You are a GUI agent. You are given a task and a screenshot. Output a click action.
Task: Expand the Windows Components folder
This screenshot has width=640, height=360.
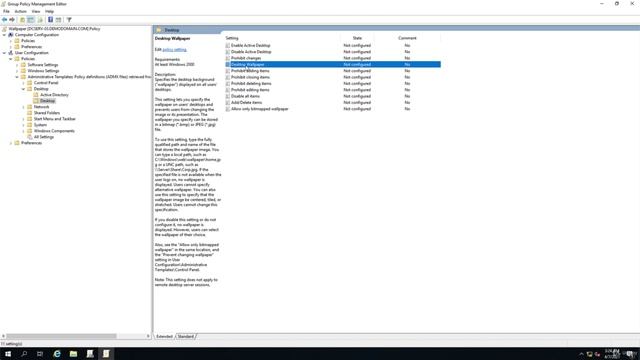[x=24, y=131]
